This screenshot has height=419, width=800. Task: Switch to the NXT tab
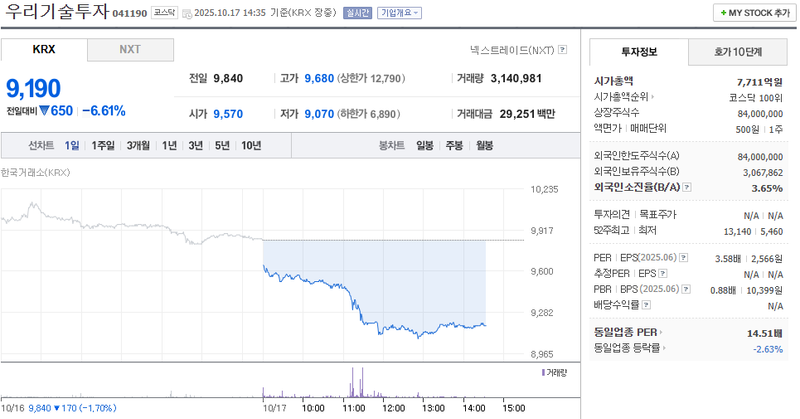130,49
